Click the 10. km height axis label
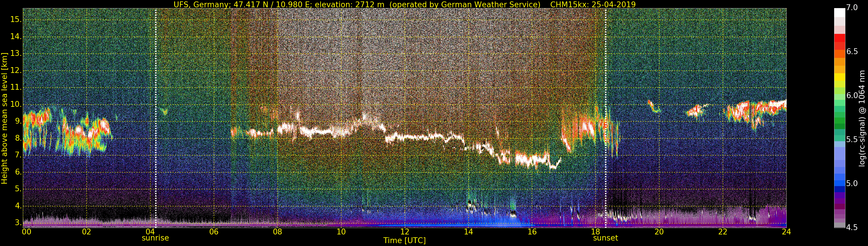This screenshot has height=246, width=868. 16,104
